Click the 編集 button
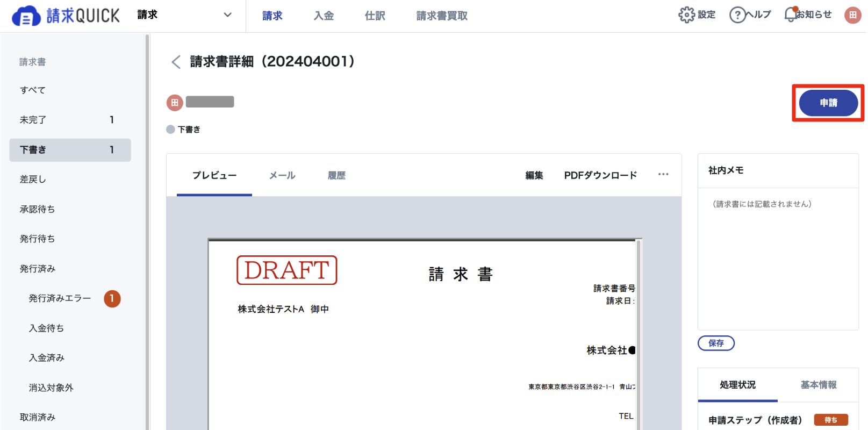This screenshot has width=868, height=430. [534, 175]
